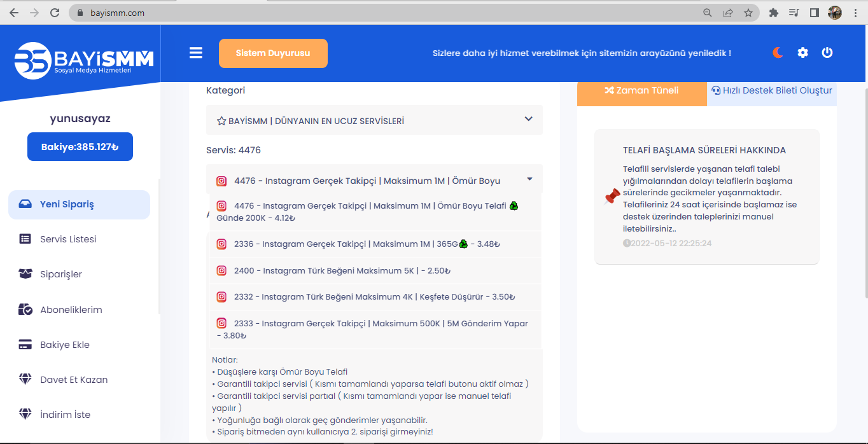Go to Siparişler in sidebar
This screenshot has height=444, width=868.
(x=79, y=274)
